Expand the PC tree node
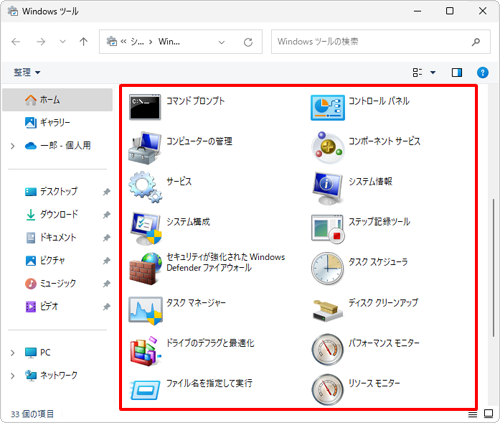Image resolution: width=500 pixels, height=423 pixels. (x=13, y=353)
